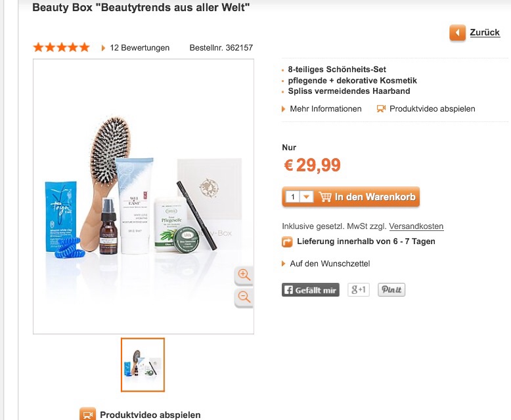The height and width of the screenshot is (420, 511).
Task: Click the five-star rating
Action: [x=61, y=47]
